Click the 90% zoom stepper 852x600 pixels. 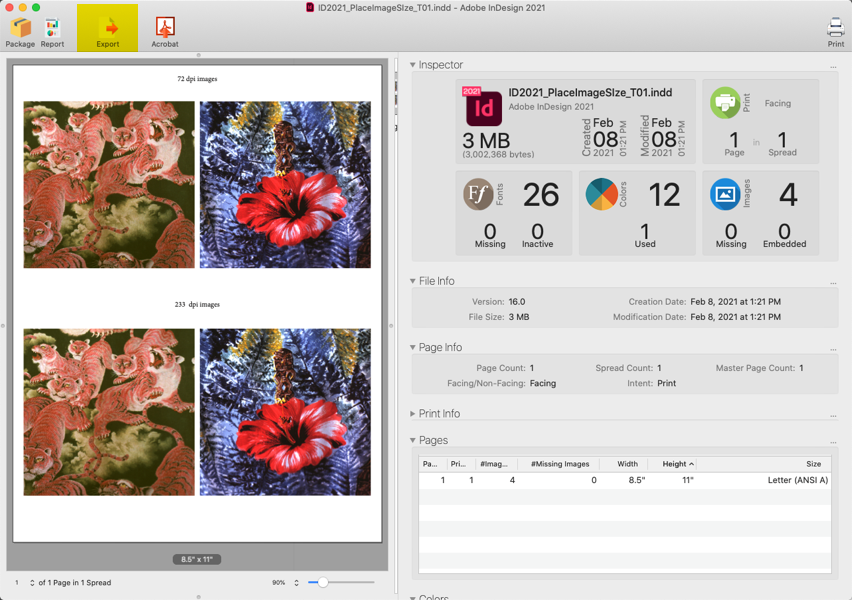coord(296,583)
